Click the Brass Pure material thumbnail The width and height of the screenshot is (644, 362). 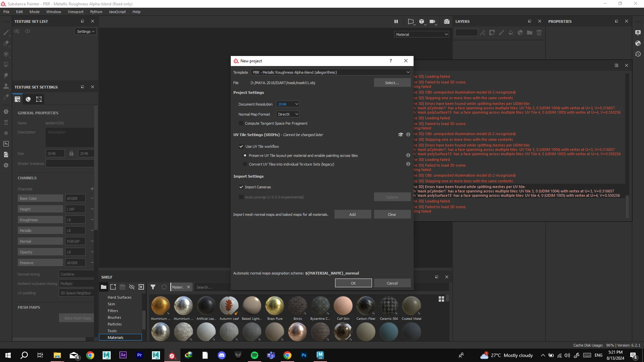click(x=274, y=306)
